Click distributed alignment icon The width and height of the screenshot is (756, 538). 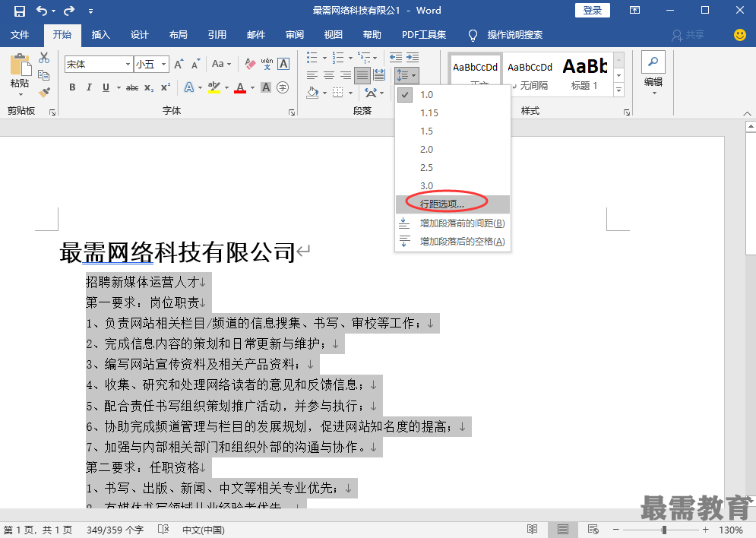click(379, 75)
